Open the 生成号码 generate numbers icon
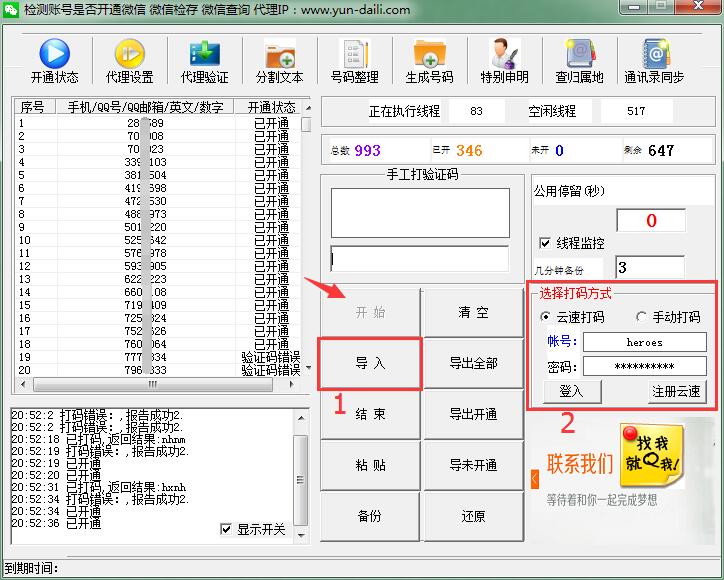 [x=429, y=61]
